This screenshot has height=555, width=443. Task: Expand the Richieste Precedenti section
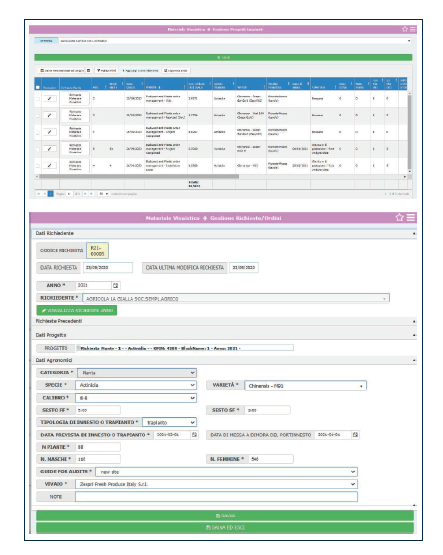click(x=414, y=321)
